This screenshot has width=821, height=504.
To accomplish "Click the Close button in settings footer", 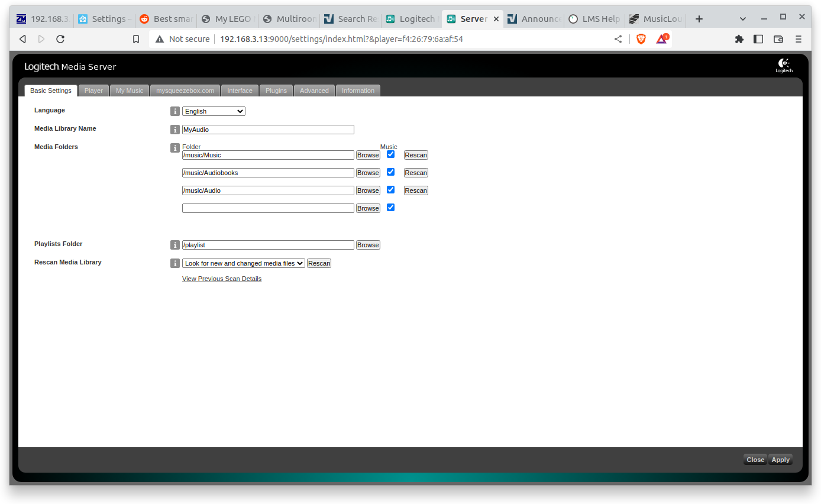I will [x=755, y=460].
